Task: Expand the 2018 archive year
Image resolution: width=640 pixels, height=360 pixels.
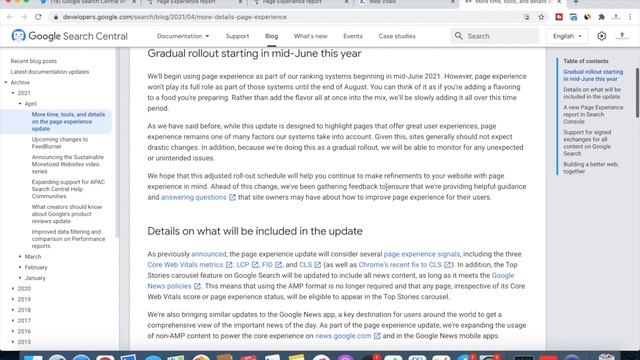Action: click(13, 310)
